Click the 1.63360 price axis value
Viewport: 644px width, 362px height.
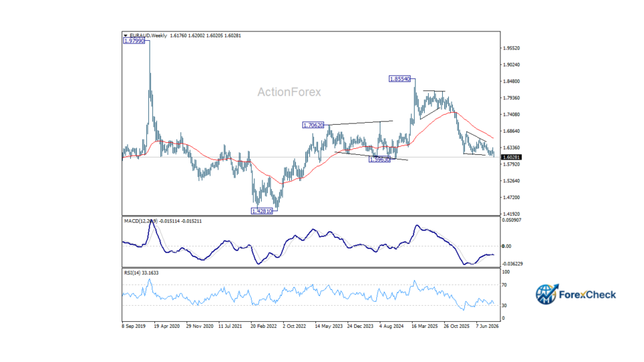pos(511,147)
